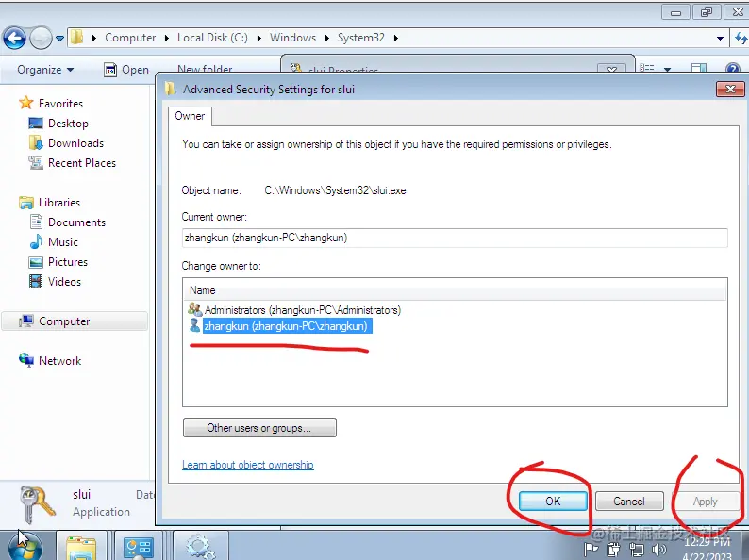Select Computer in the address breadcrumb
The height and width of the screenshot is (560, 749).
(130, 38)
